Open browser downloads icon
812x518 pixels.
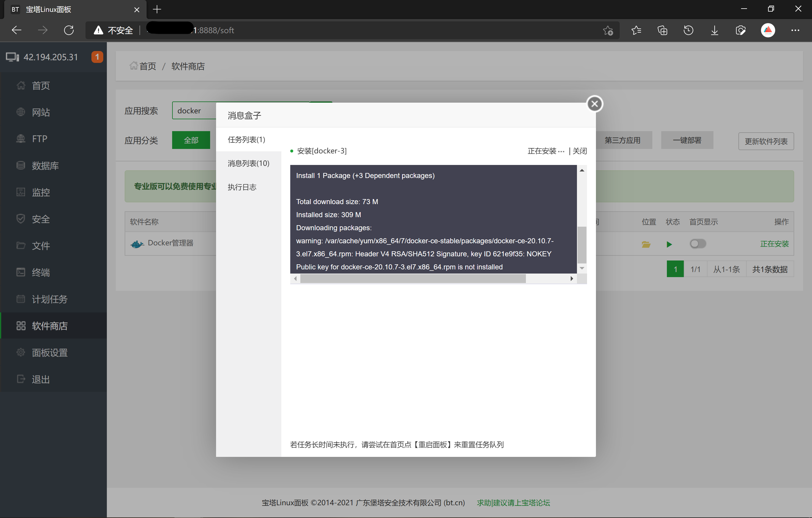point(715,30)
